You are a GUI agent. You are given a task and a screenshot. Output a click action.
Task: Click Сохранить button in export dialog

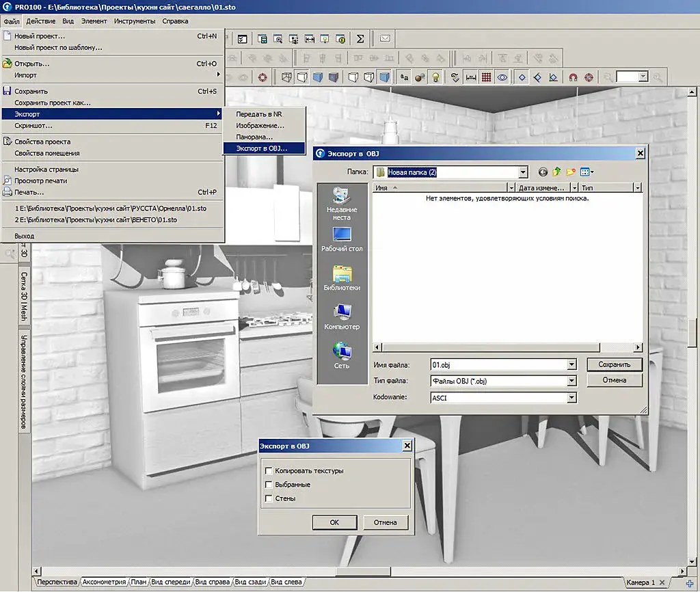615,365
